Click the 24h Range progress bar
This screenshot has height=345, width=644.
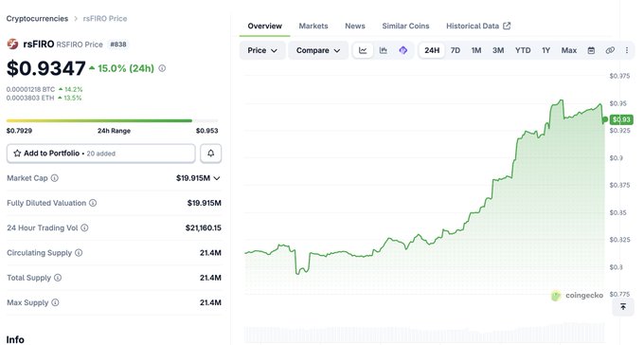112,121
